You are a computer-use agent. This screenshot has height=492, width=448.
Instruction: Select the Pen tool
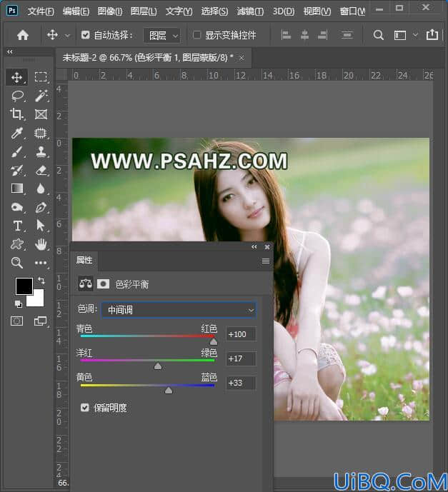pos(41,207)
